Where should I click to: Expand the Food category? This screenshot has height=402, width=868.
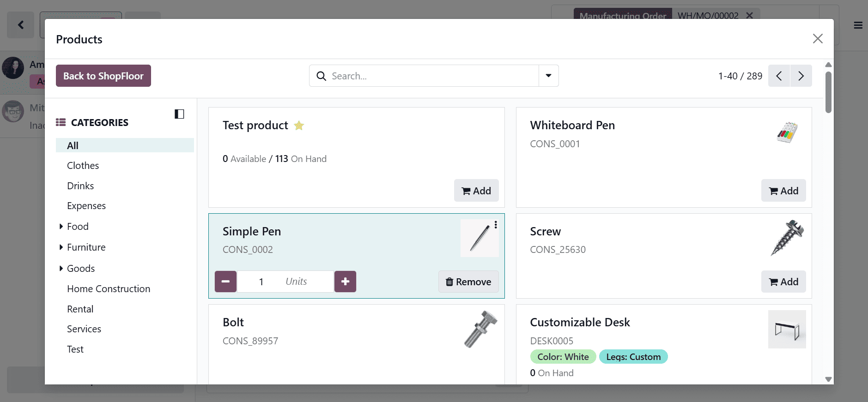tap(61, 226)
